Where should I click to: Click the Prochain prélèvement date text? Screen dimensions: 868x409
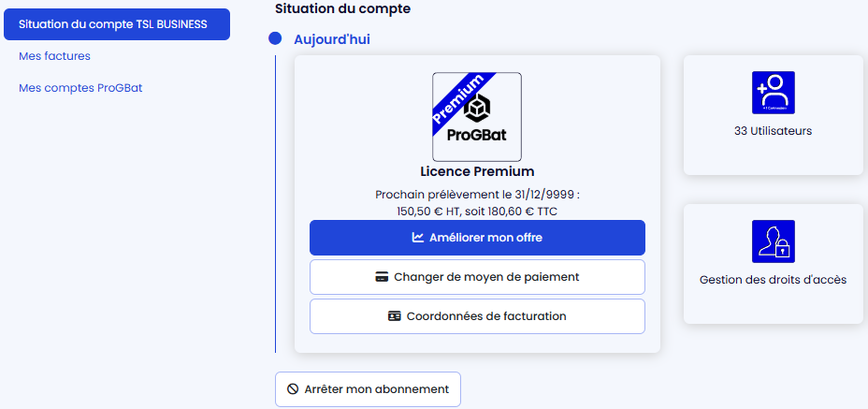[477, 195]
